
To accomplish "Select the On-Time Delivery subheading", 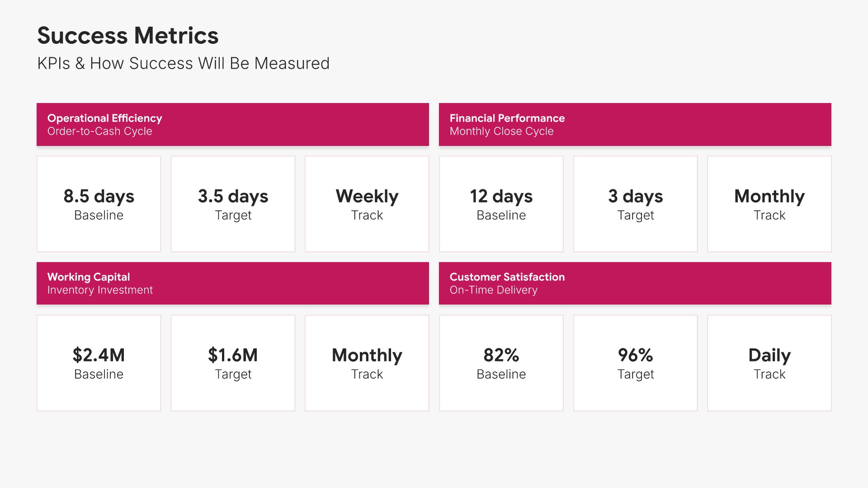I will coord(493,290).
